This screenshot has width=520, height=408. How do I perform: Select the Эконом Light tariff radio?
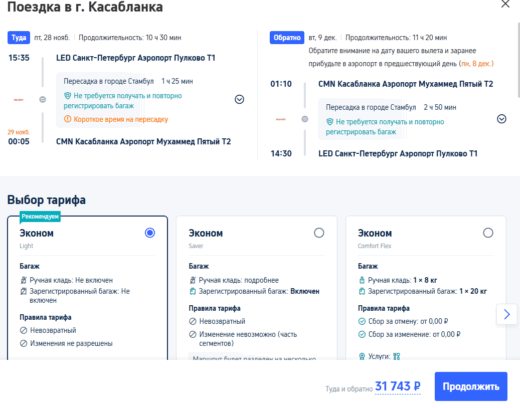[150, 233]
